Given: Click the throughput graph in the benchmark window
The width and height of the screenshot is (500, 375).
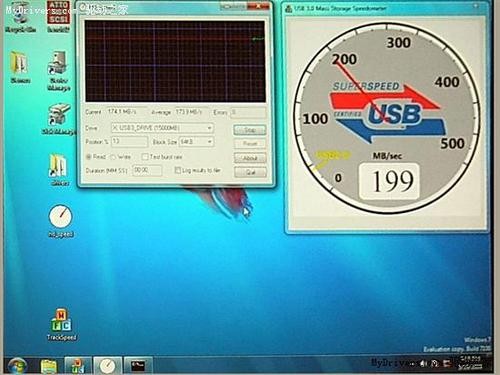Looking at the screenshot, I should tap(175, 61).
